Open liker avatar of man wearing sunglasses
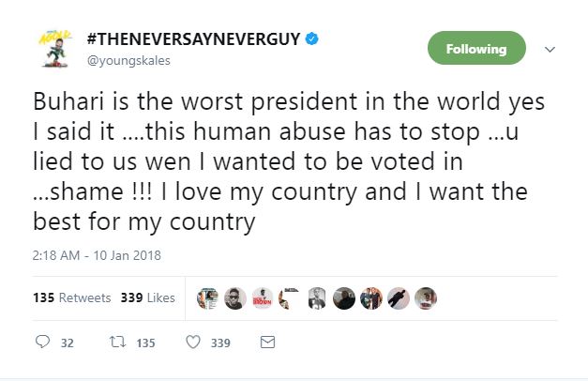Viewport: 588px width, 381px height. click(x=235, y=297)
